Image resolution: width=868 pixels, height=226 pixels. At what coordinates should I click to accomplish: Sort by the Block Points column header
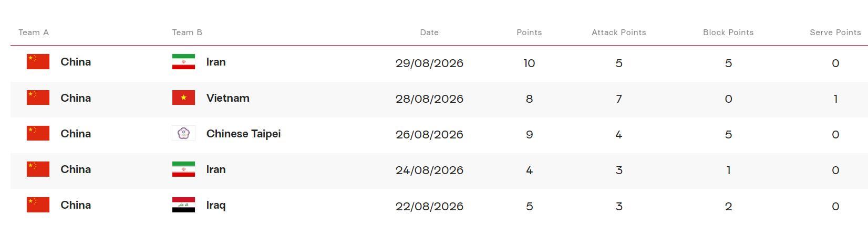[728, 33]
